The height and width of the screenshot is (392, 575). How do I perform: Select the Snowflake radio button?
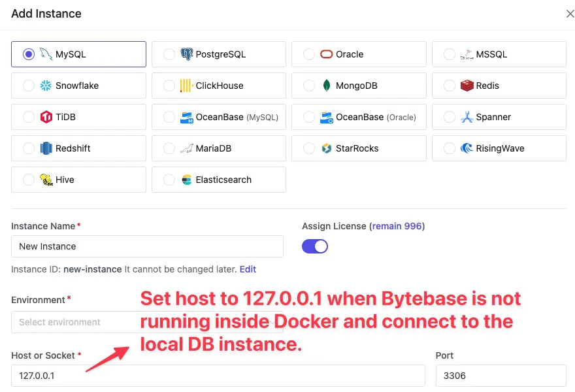point(29,86)
